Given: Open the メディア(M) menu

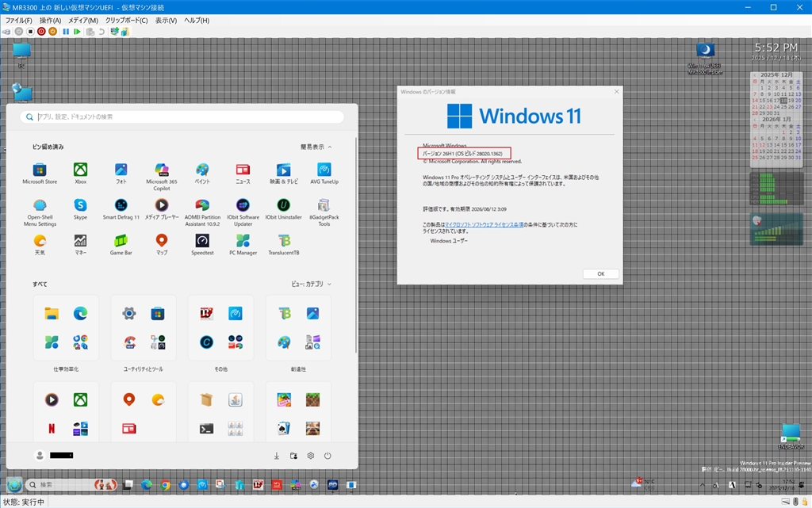Looking at the screenshot, I should click(83, 20).
